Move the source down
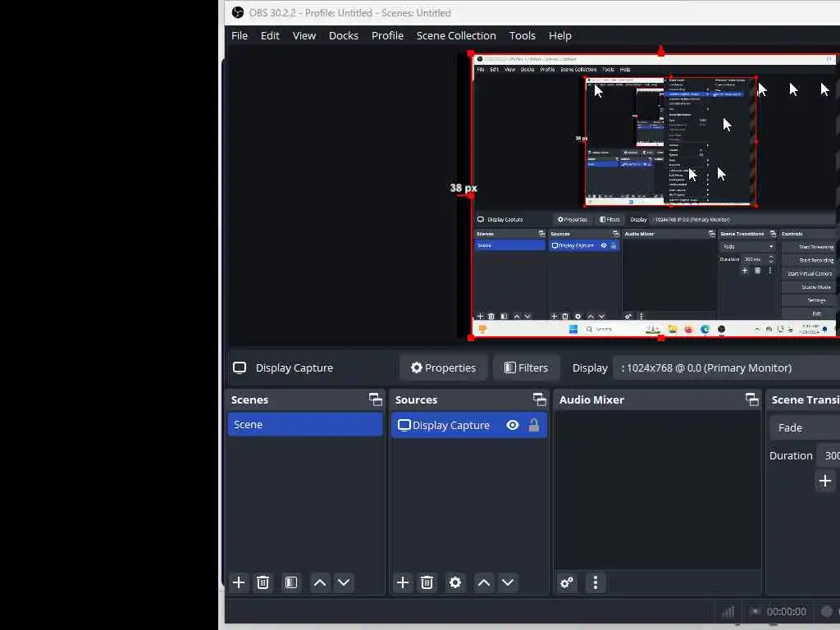840x630 pixels. pos(508,582)
